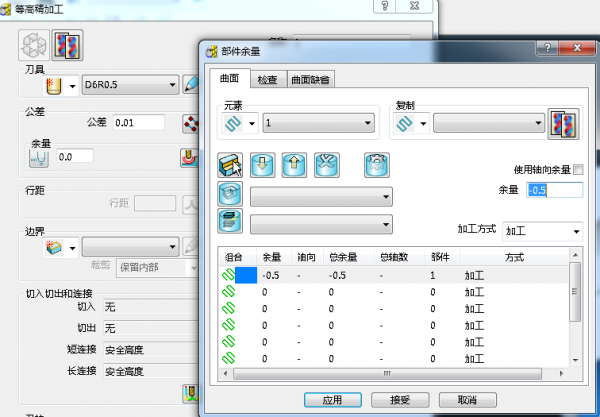Click the cylinder delete cross icon
600x417 pixels.
[326, 165]
